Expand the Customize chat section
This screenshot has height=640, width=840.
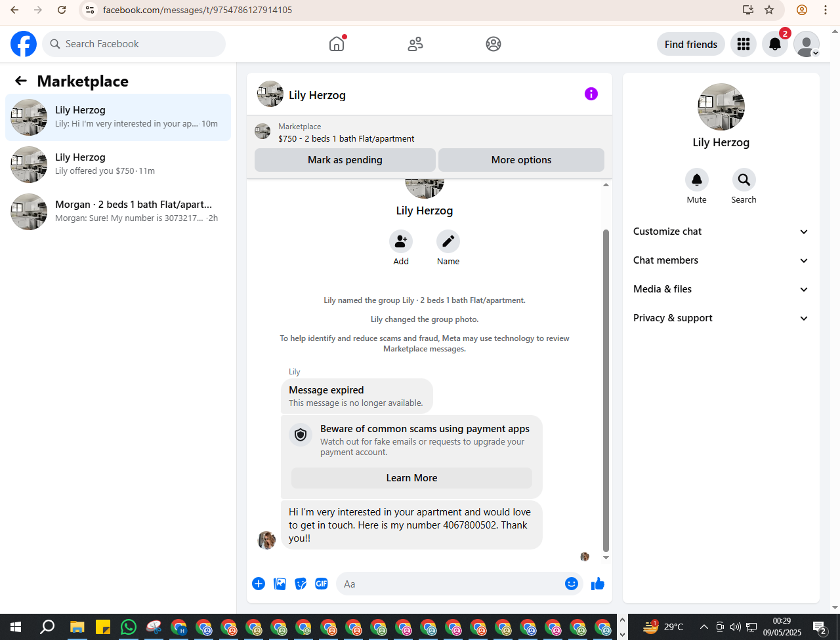pyautogui.click(x=721, y=231)
